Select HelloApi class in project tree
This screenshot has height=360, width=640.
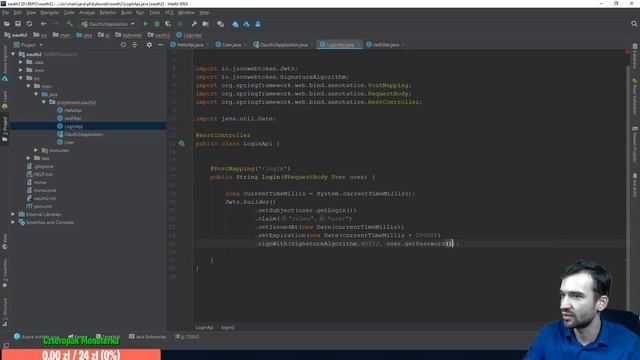tap(73, 110)
